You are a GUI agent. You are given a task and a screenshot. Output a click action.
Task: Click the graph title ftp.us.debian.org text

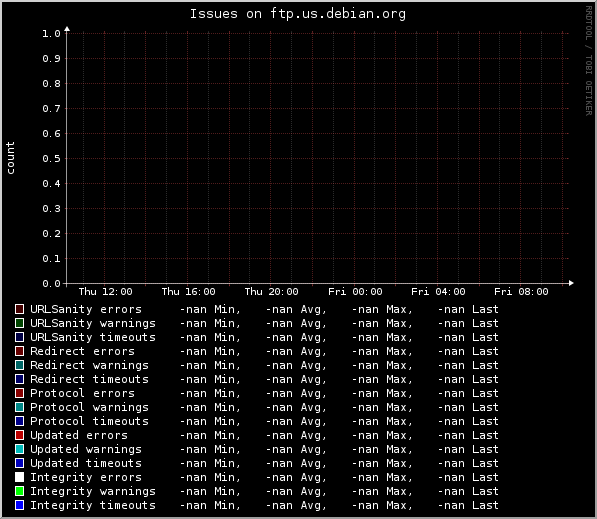pyautogui.click(x=338, y=14)
